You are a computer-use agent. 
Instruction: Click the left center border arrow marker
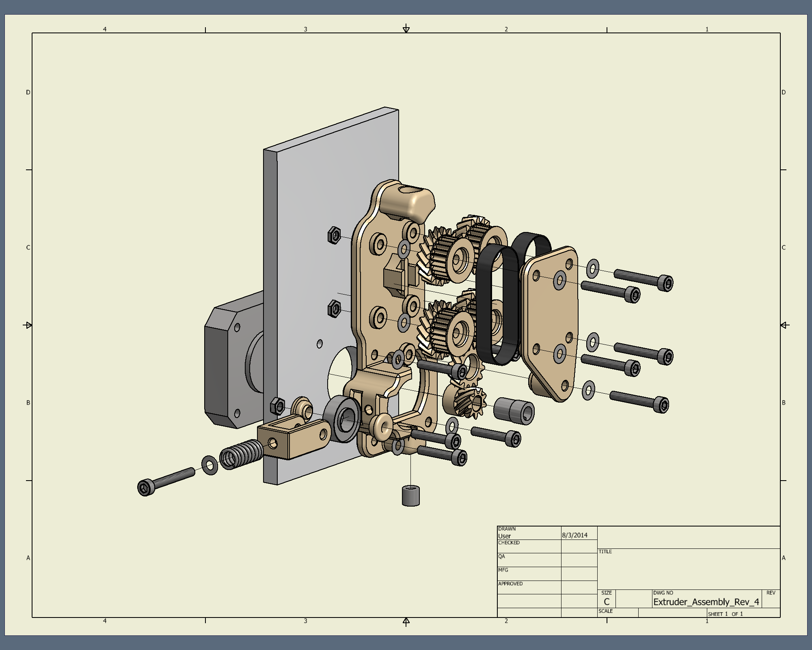[x=28, y=325]
